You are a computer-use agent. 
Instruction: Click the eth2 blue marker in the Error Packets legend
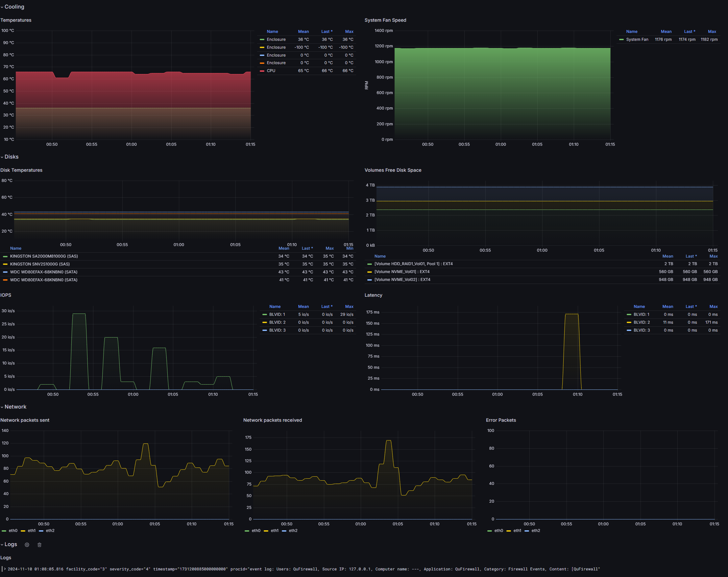pyautogui.click(x=527, y=531)
